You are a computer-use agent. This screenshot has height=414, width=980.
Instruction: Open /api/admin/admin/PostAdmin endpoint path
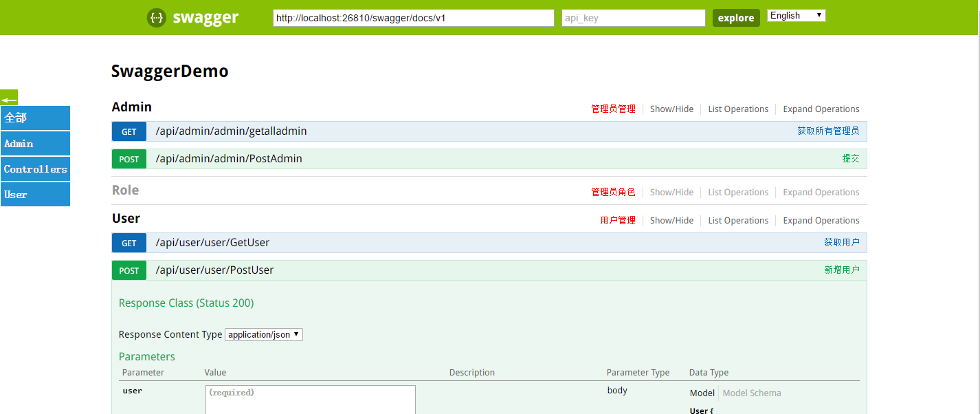tap(229, 158)
